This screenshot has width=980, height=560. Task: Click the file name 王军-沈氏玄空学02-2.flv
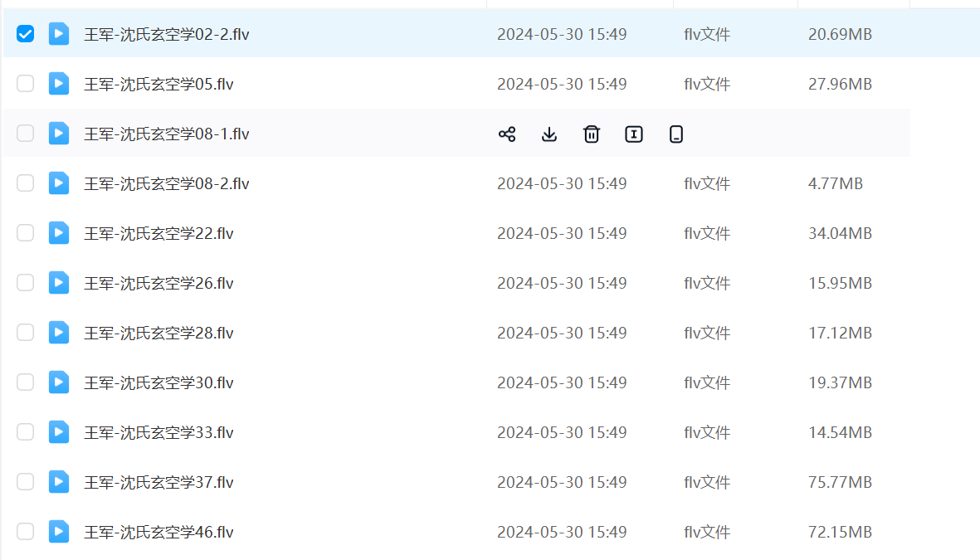pyautogui.click(x=166, y=35)
